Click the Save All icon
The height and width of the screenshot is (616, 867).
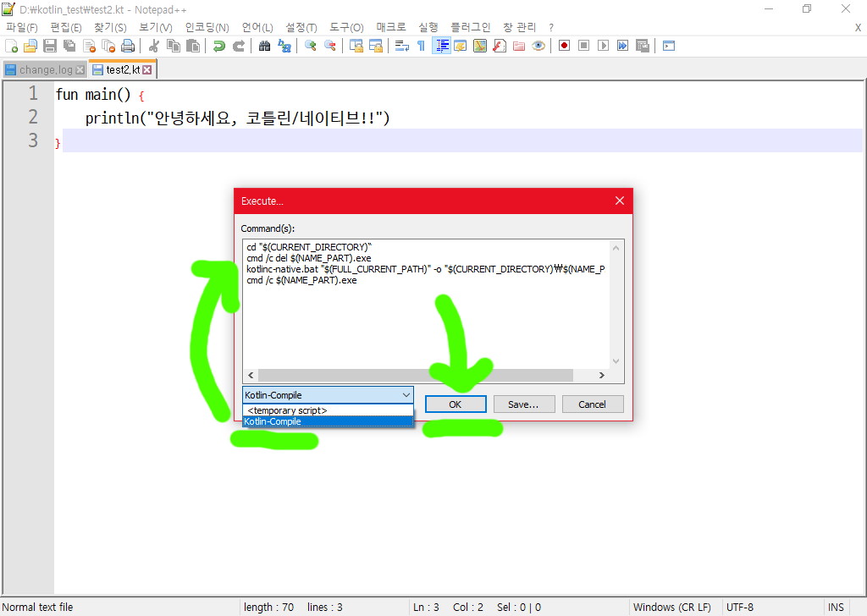69,46
